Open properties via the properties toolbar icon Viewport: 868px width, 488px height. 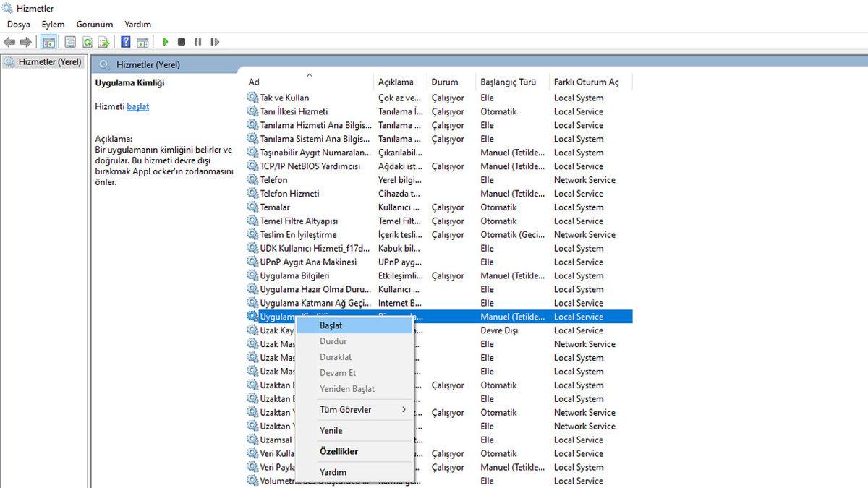coord(69,41)
